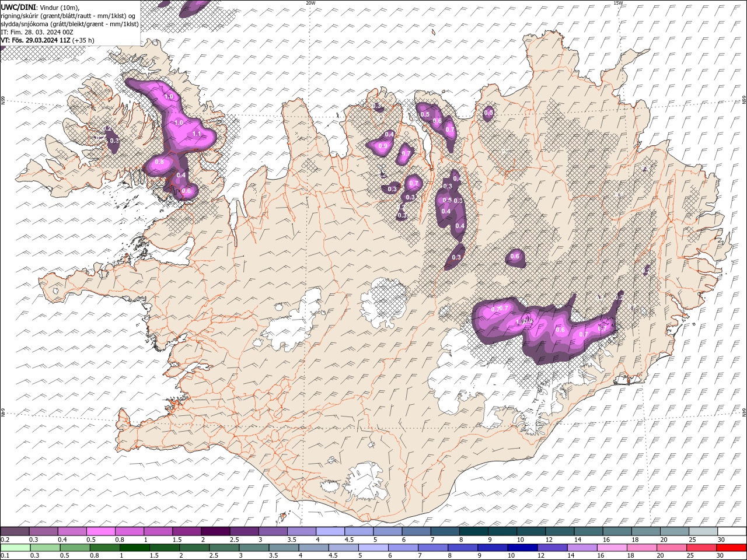Viewport: 747px width, 560px height.
Task: Pick the top-row snow swatch starting at 0.8
Action: point(130,531)
